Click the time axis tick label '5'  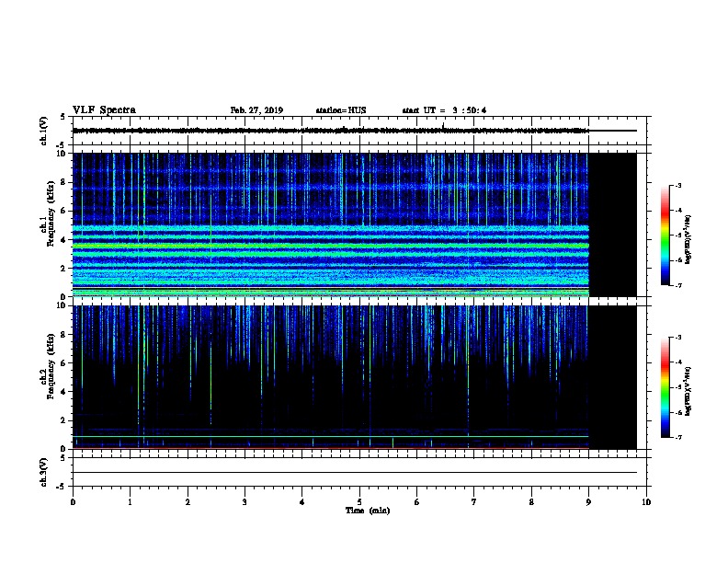pyautogui.click(x=359, y=501)
